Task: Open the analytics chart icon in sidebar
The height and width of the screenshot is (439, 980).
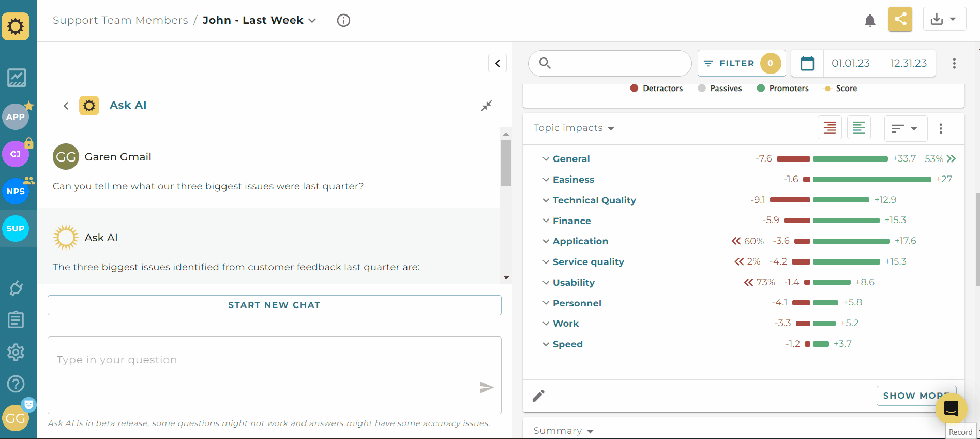Action: pyautogui.click(x=17, y=78)
